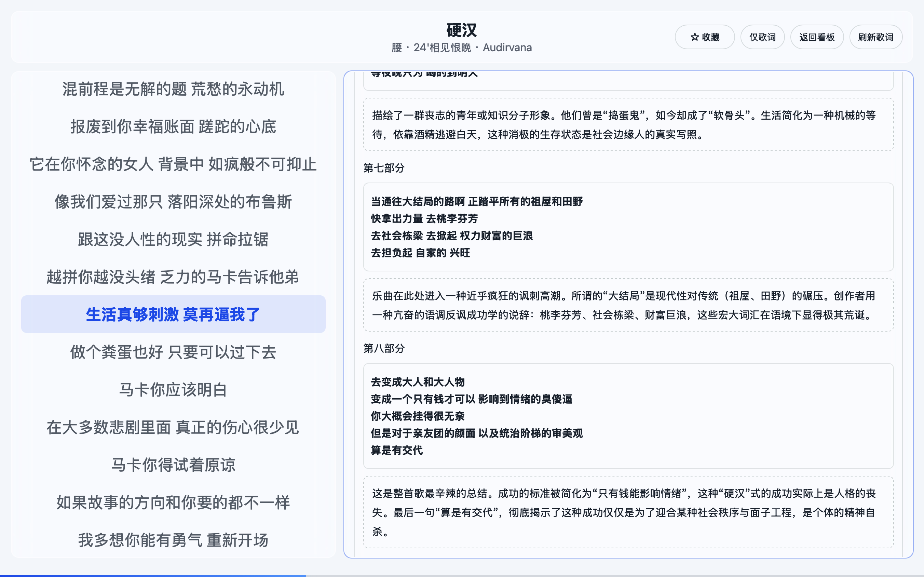The width and height of the screenshot is (924, 577).
Task: Click the 第七部分 section heading
Action: coord(384,168)
